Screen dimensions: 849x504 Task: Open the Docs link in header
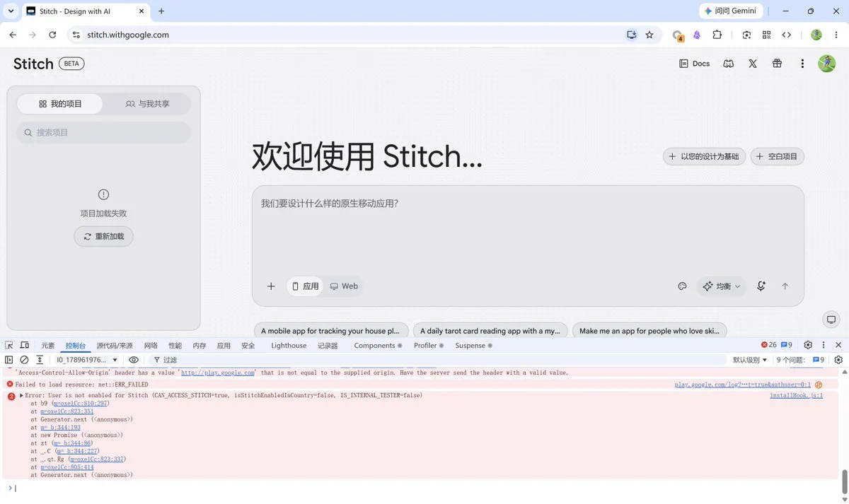coord(694,64)
